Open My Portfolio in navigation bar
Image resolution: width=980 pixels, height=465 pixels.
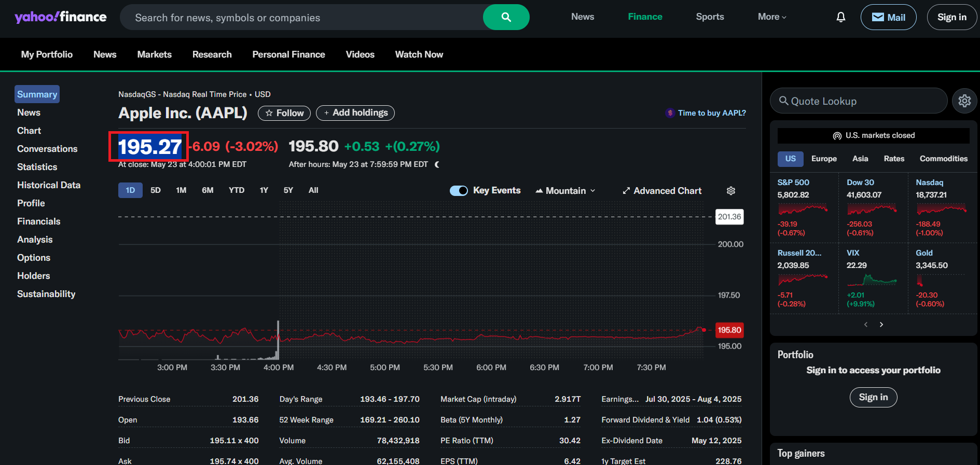[x=47, y=54]
